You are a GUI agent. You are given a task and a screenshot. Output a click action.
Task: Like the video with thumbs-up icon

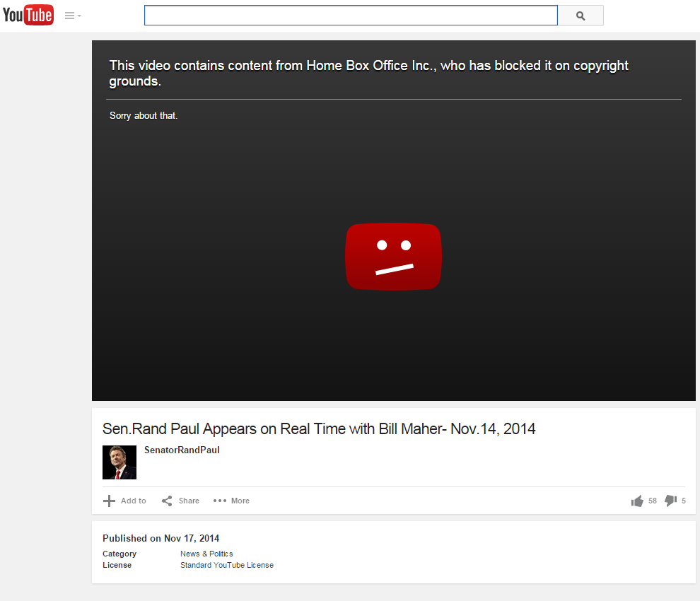click(x=637, y=501)
